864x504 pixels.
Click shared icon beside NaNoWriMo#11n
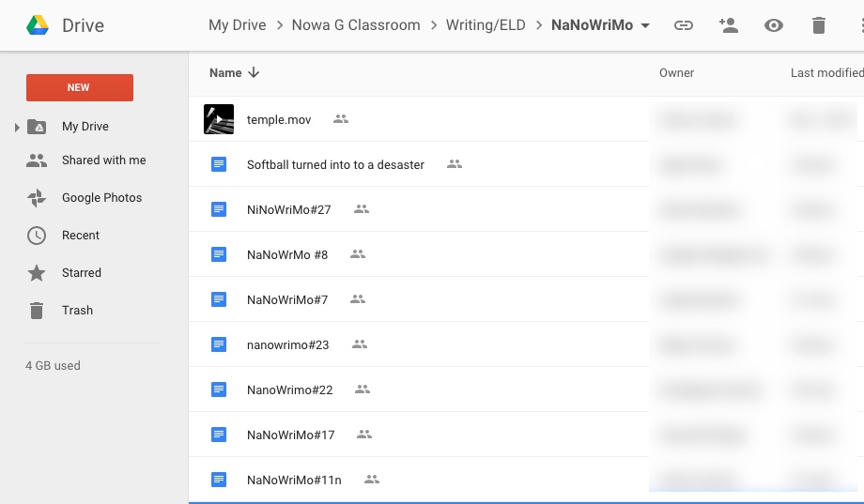(372, 481)
